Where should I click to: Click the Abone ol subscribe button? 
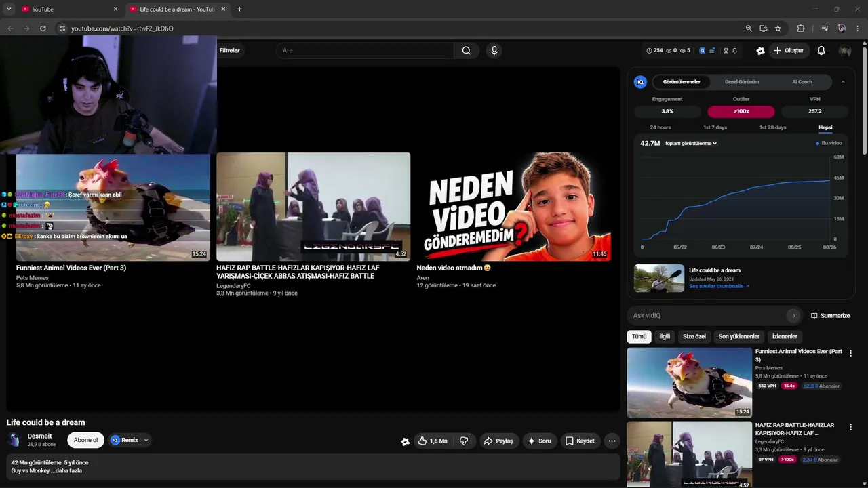click(x=85, y=441)
